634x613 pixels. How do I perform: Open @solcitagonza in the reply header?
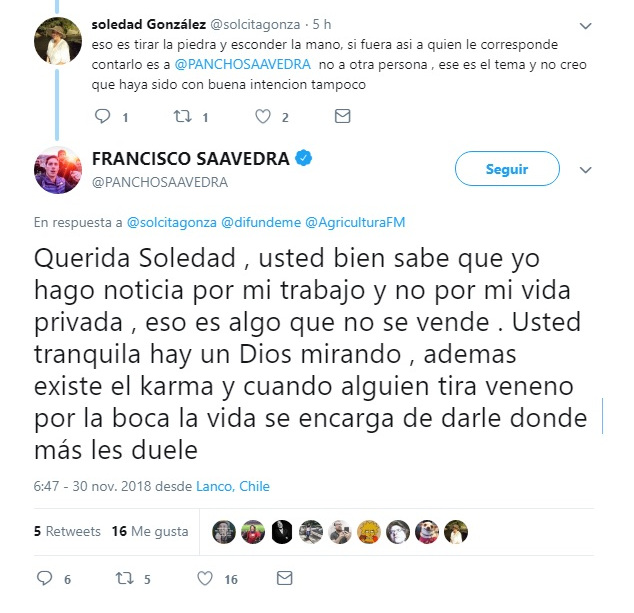(172, 222)
